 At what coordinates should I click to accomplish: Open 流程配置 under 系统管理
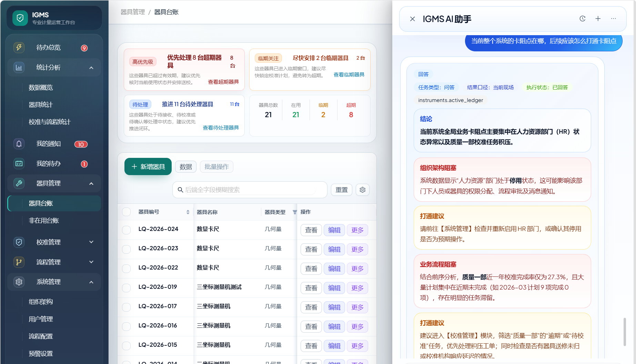41,336
